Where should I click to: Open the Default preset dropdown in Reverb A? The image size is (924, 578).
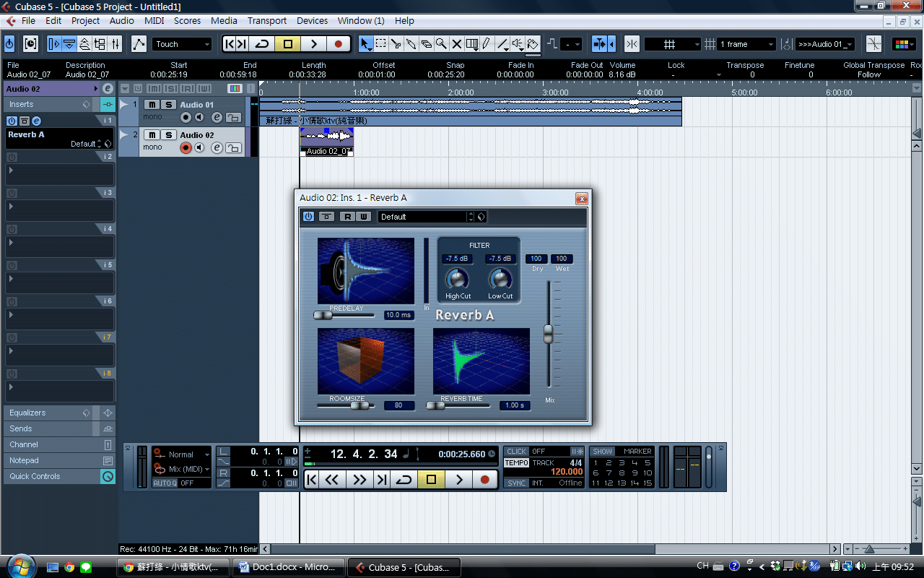[426, 217]
